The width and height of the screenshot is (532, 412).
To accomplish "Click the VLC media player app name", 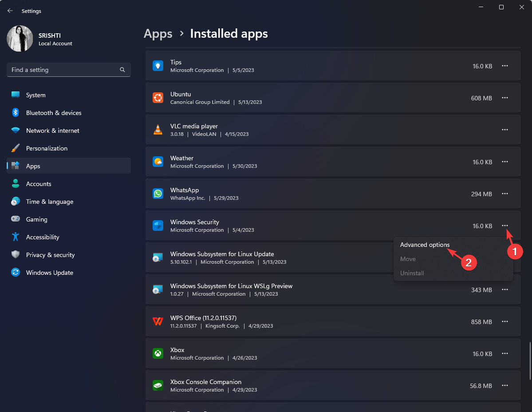I will 194,126.
